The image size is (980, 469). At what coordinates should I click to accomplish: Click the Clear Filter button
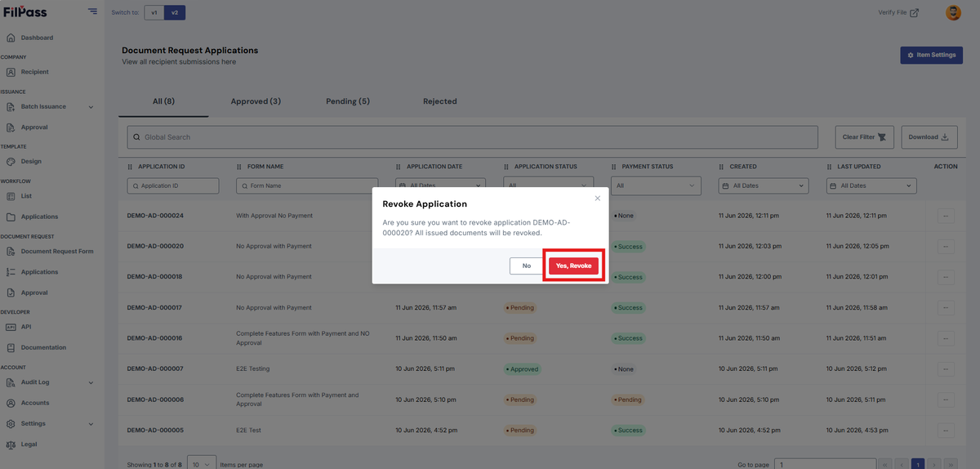[865, 137]
